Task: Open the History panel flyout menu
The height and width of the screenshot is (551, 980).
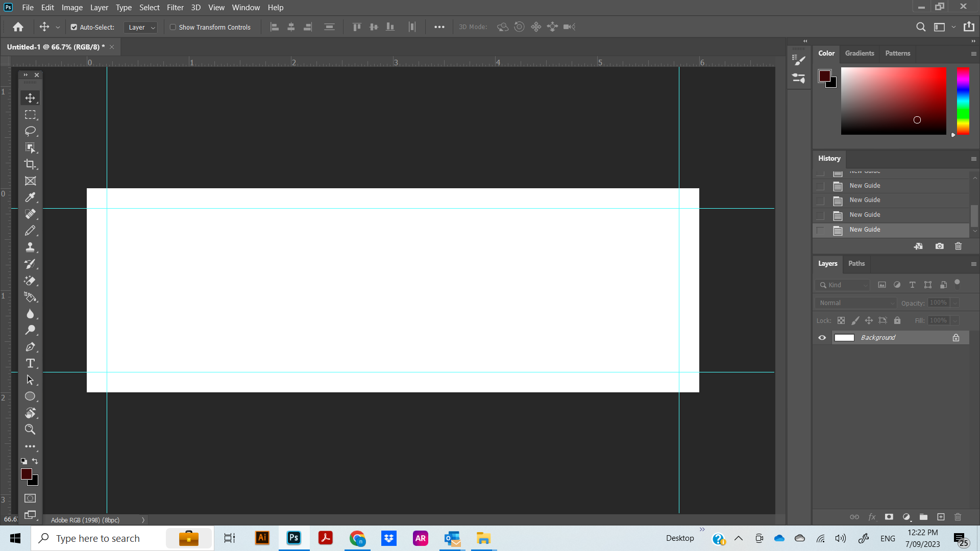Action: (973, 159)
